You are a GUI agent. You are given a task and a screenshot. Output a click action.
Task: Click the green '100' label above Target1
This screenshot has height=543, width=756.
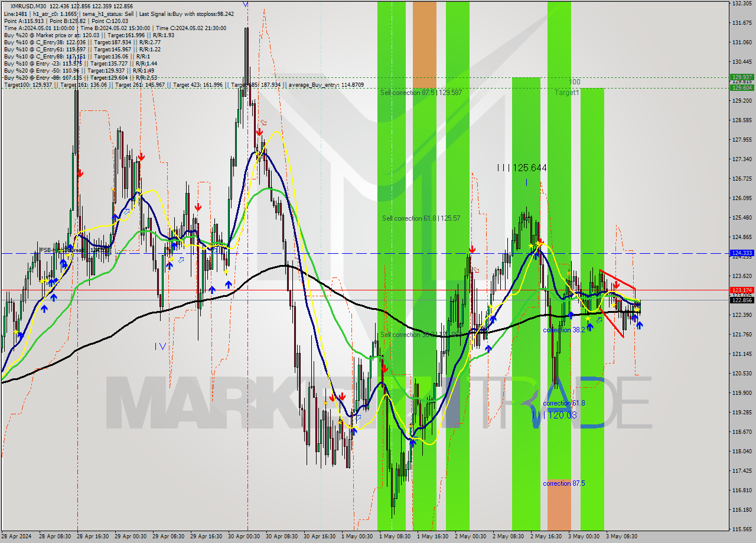575,81
